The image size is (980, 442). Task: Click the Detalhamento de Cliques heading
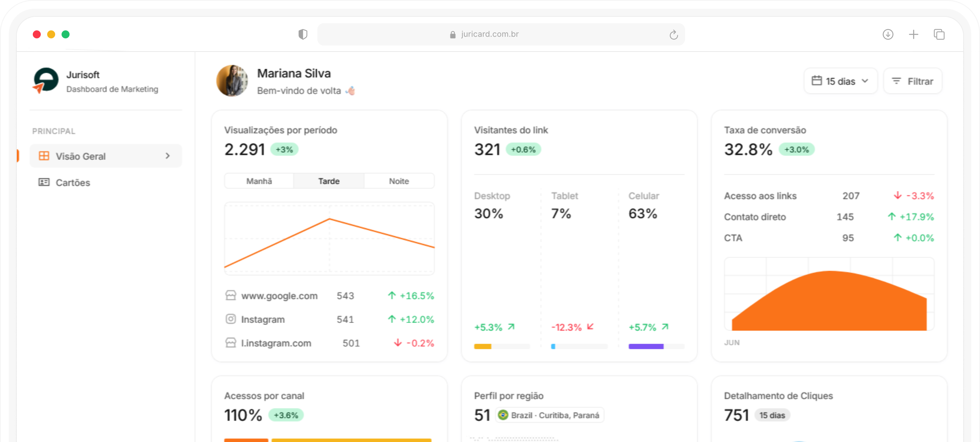(778, 396)
